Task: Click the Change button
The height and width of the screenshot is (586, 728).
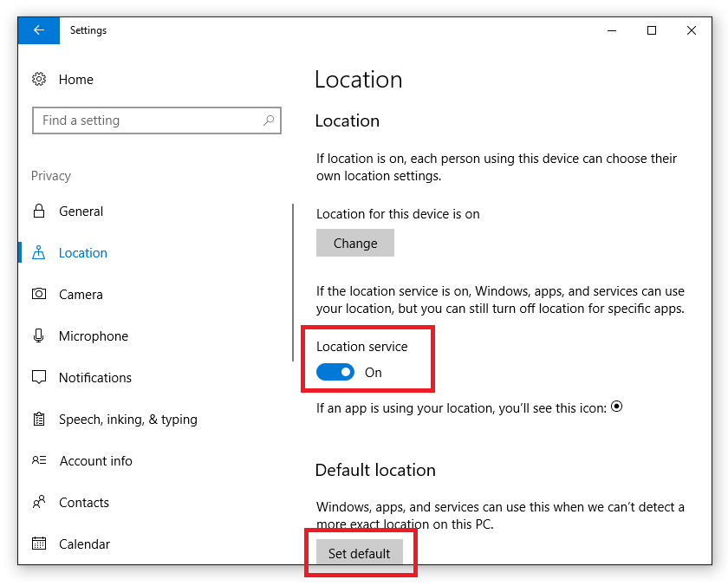Action: coord(355,243)
